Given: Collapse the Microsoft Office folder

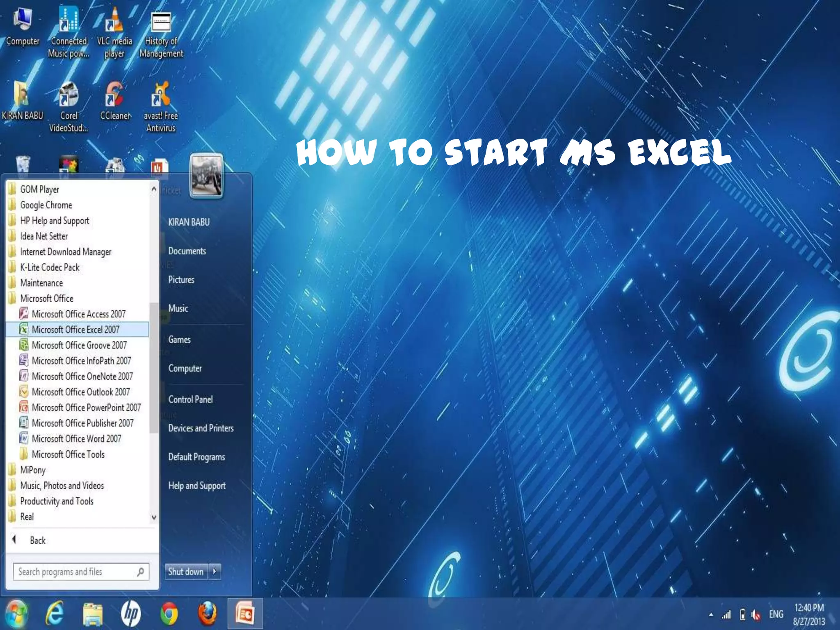Looking at the screenshot, I should 78,298.
